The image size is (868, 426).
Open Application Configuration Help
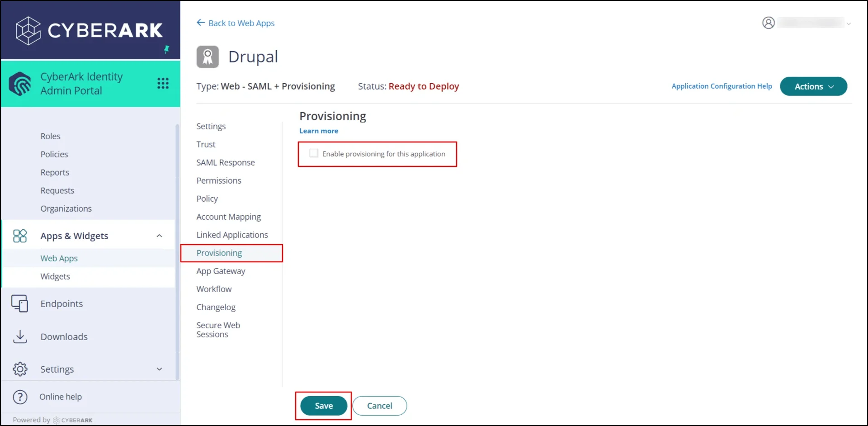pos(722,86)
